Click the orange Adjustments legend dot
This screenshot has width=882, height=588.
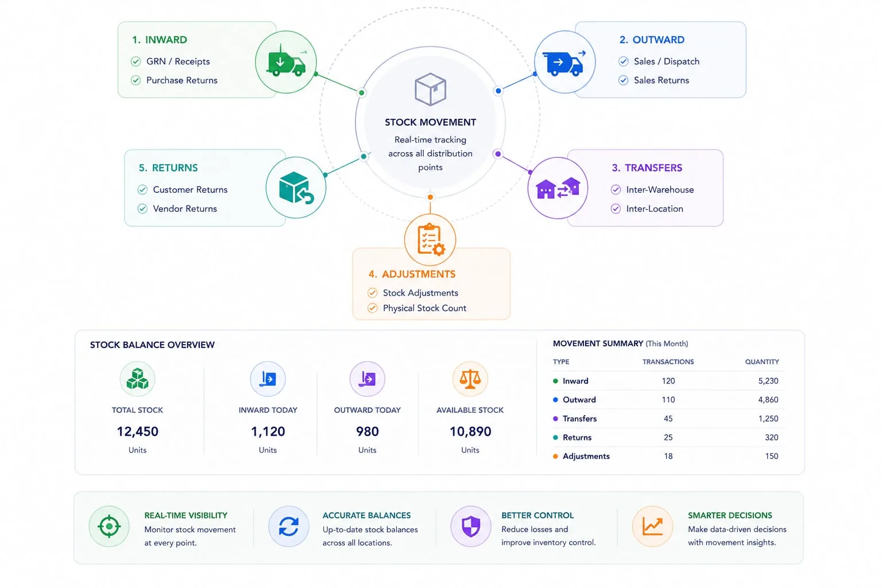(555, 457)
